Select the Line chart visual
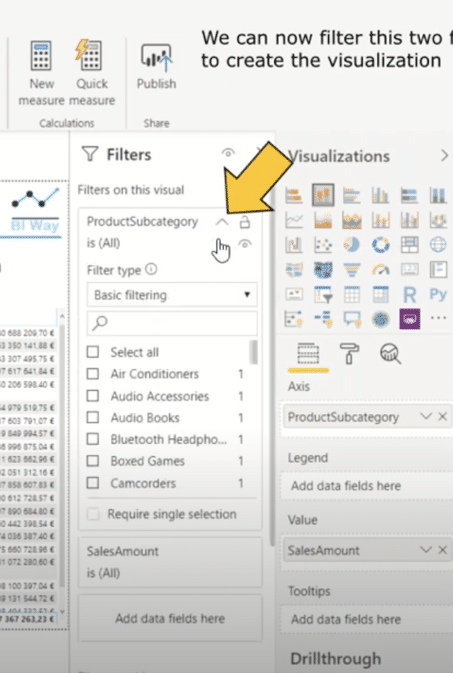Viewport: 453px width, 673px height. click(x=294, y=220)
